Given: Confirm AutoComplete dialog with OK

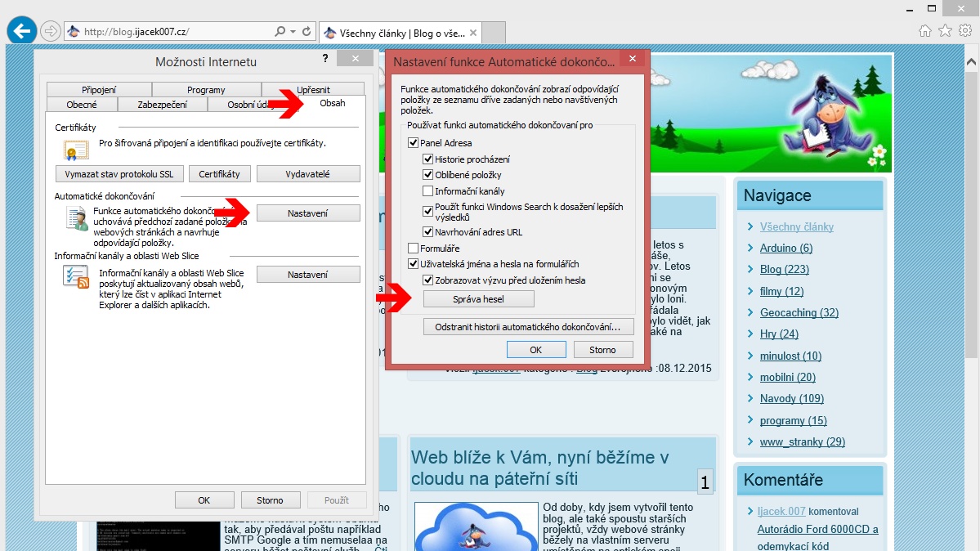Looking at the screenshot, I should pos(536,350).
